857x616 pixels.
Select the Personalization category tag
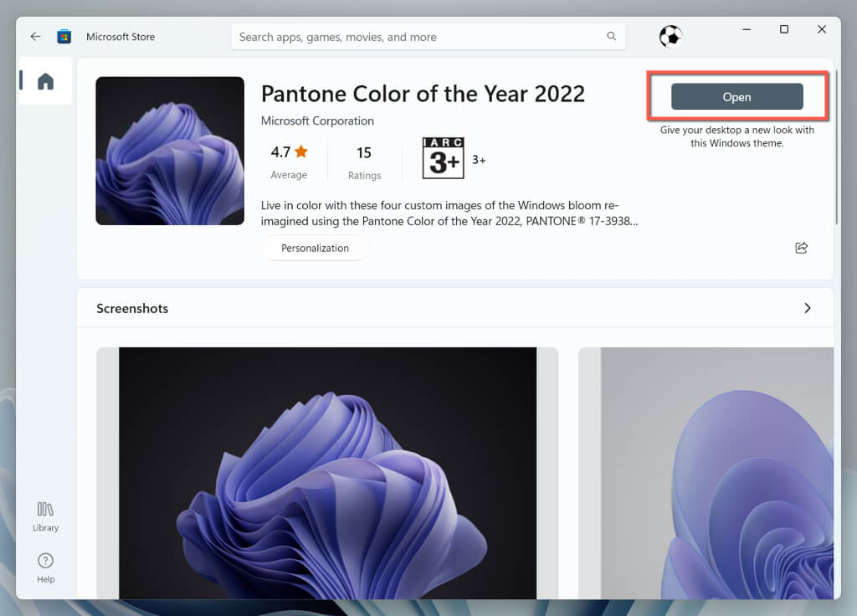(315, 248)
